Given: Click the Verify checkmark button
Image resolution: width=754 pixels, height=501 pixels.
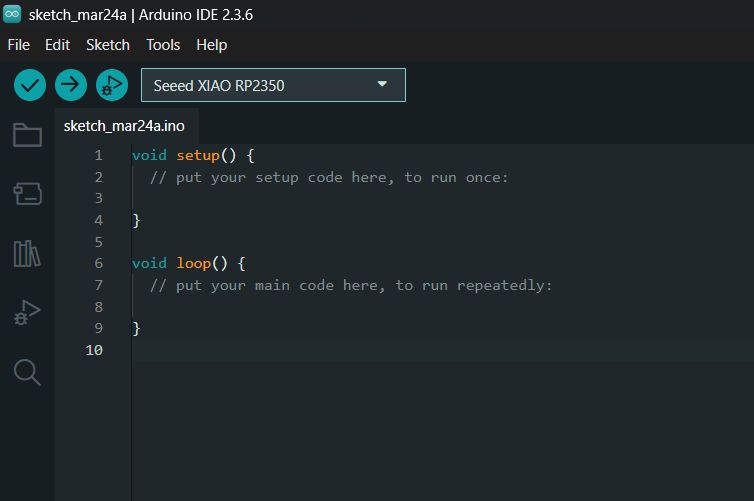Looking at the screenshot, I should 30,85.
